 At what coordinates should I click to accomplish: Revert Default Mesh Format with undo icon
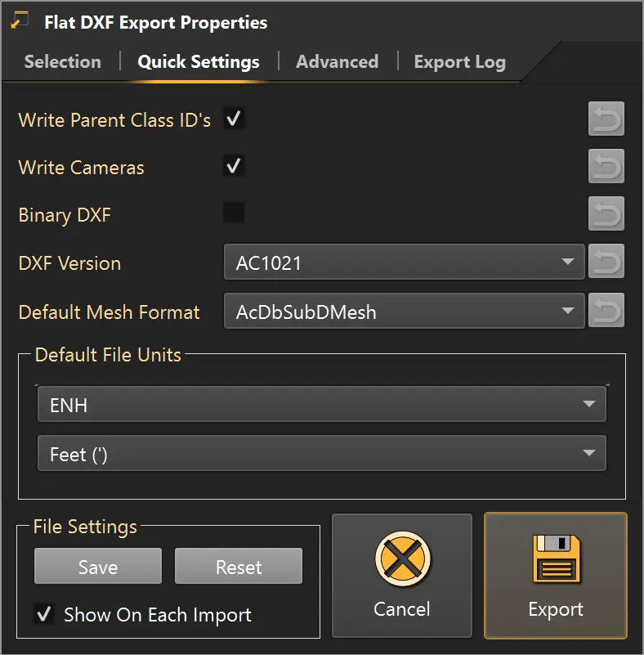pos(606,311)
